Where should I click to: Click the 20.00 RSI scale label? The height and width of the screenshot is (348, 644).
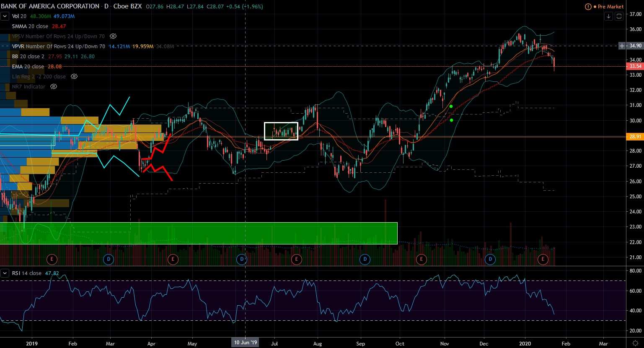coord(635,331)
